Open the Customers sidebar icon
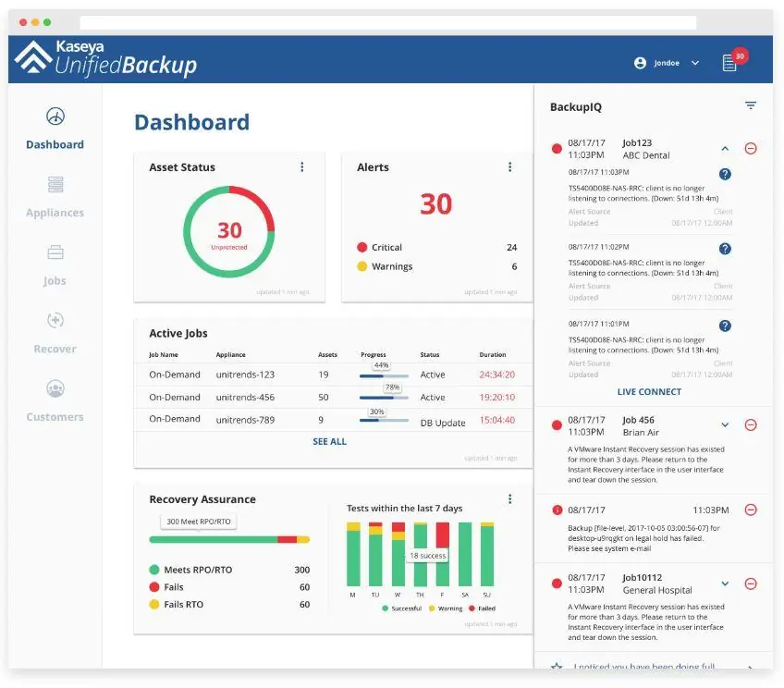 55,388
